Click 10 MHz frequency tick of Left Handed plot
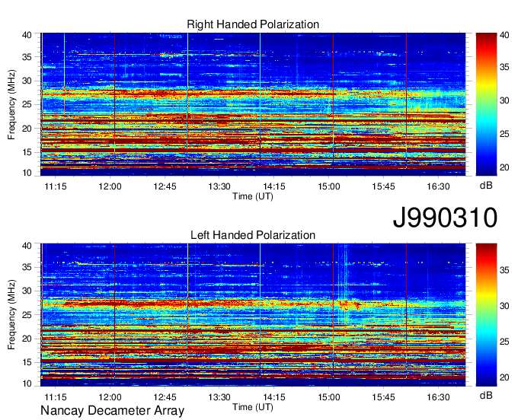518x420 pixels. pyautogui.click(x=27, y=383)
